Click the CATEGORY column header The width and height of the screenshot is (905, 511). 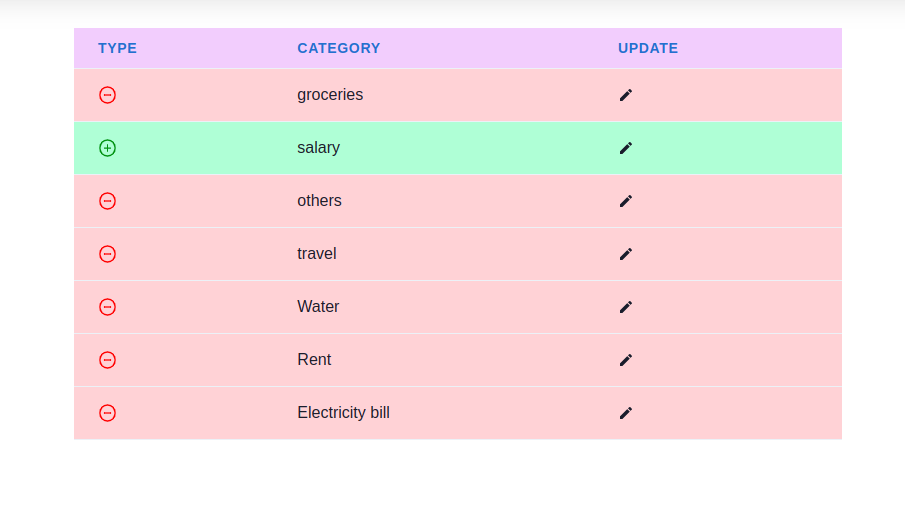[x=339, y=48]
